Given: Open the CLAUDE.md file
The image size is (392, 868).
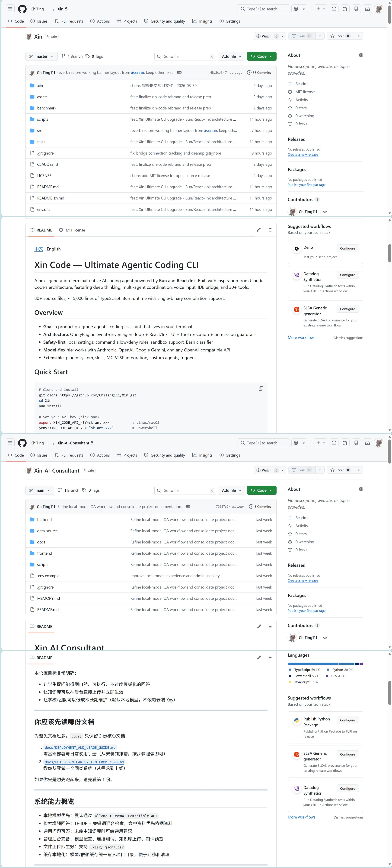Looking at the screenshot, I should click(47, 164).
